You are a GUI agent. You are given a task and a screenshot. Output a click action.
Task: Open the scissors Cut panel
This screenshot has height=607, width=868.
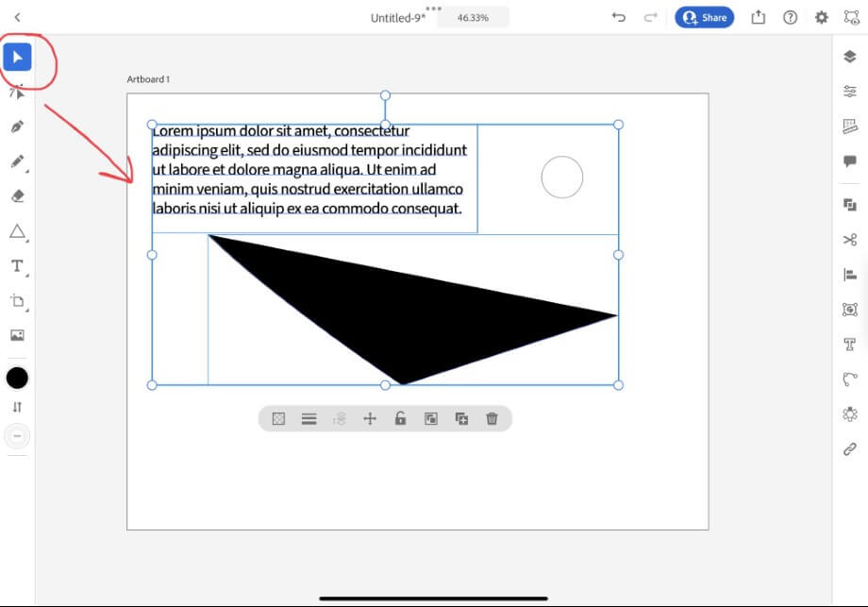click(x=850, y=239)
